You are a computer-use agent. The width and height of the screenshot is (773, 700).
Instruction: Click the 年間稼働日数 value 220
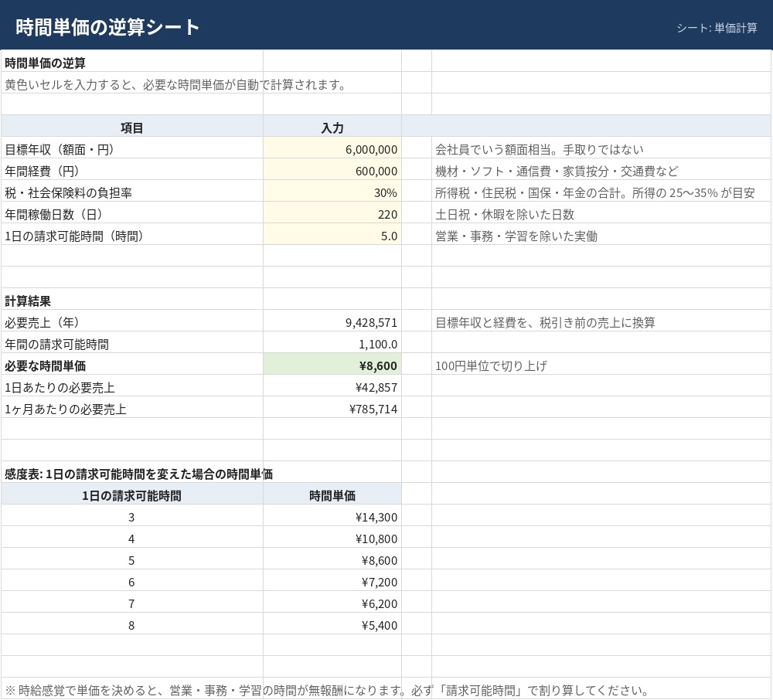click(x=332, y=212)
